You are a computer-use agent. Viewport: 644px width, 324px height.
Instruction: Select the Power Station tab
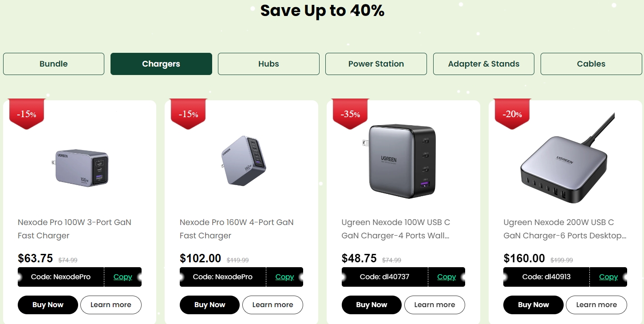[376, 64]
